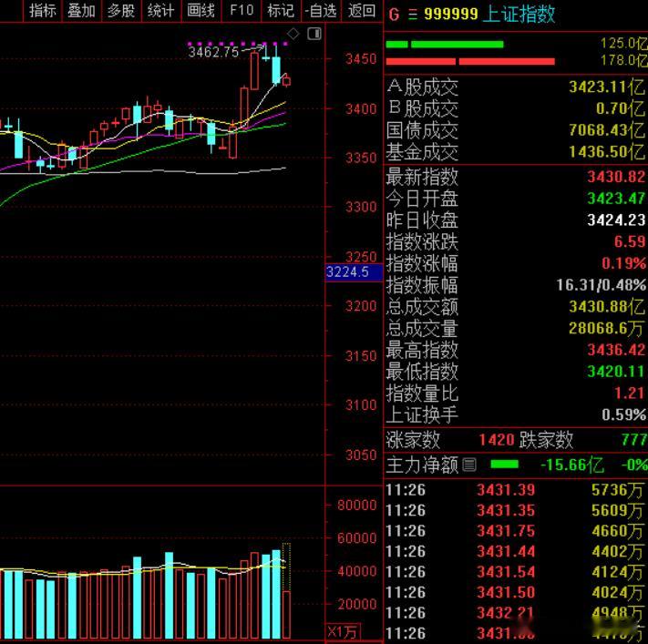
Task: Click the 主力净额 value -15.66亿
Action: [x=572, y=465]
